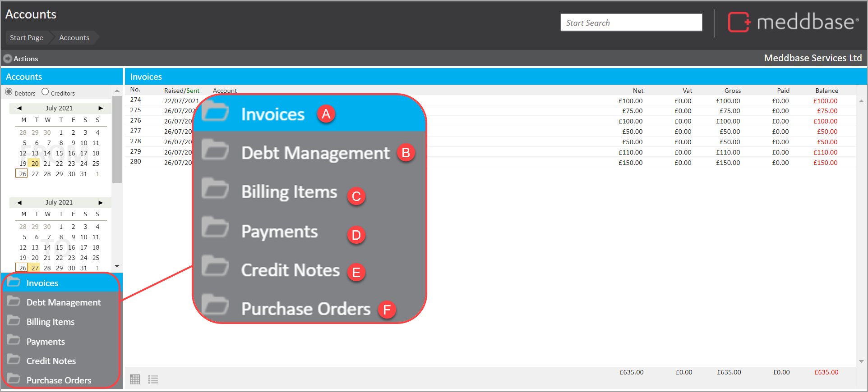Open Billing Items in sidebar
868x392 pixels.
point(61,322)
